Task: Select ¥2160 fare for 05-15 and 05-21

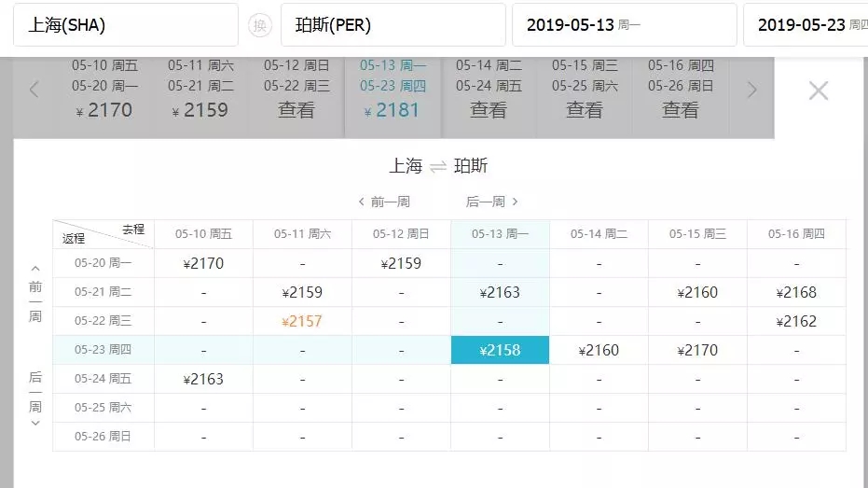Action: 697,292
